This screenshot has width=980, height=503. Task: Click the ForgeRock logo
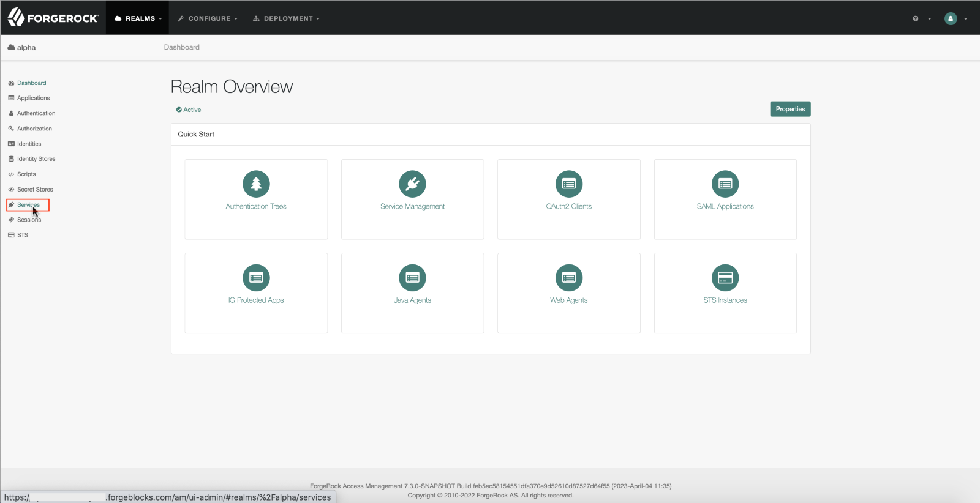point(53,18)
